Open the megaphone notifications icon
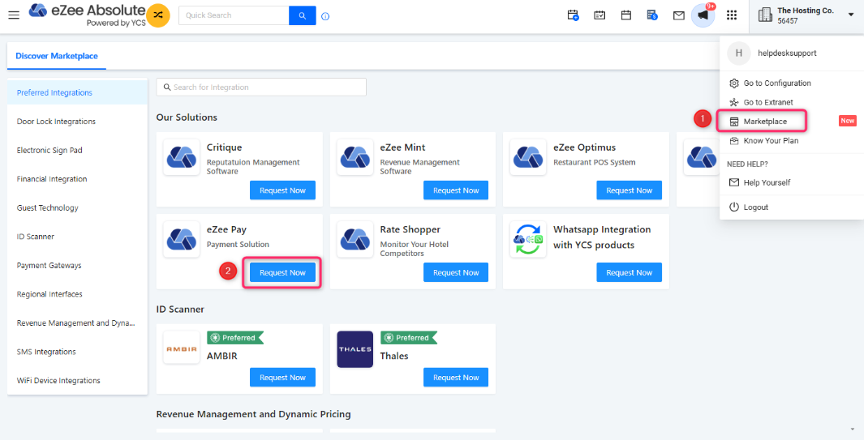868x440 pixels. click(703, 15)
